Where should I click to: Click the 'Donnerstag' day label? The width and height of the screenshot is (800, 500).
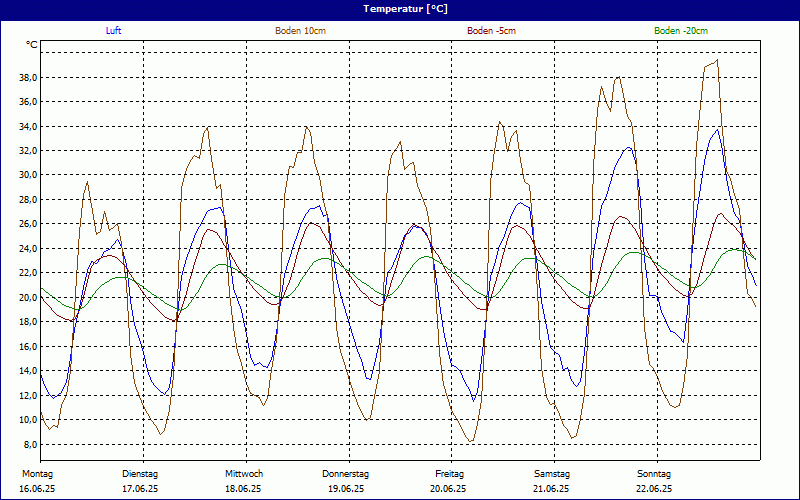[345, 474]
